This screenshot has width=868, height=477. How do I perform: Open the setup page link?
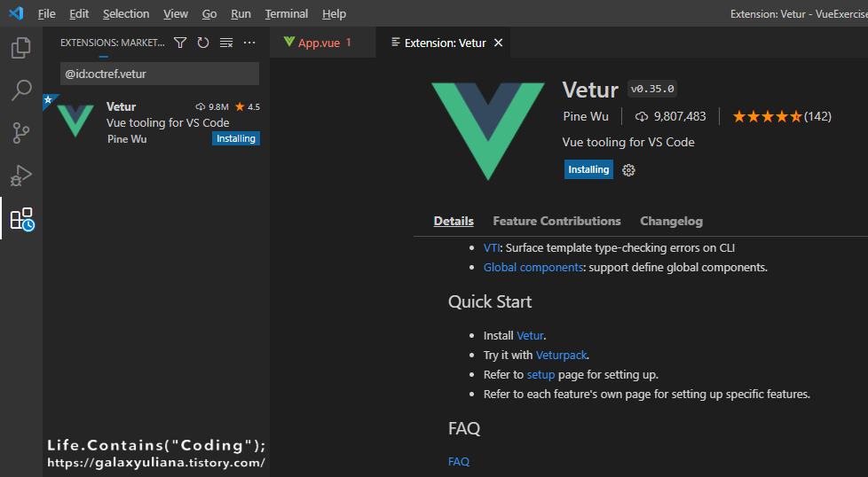541,375
